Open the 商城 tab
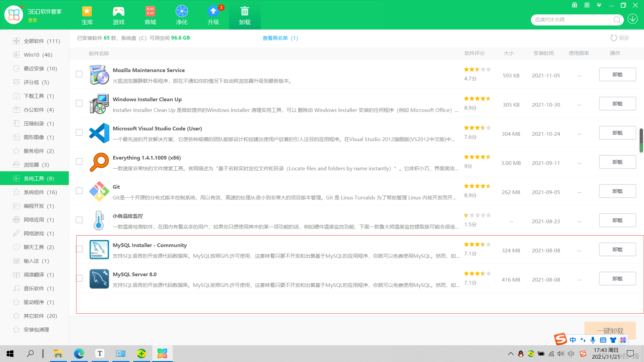The width and height of the screenshot is (644, 362). [150, 15]
